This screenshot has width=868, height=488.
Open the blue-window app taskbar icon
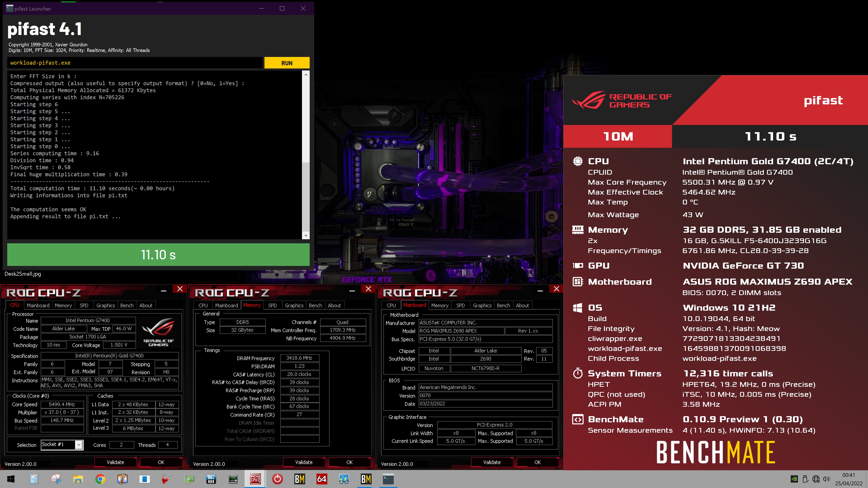[145, 479]
